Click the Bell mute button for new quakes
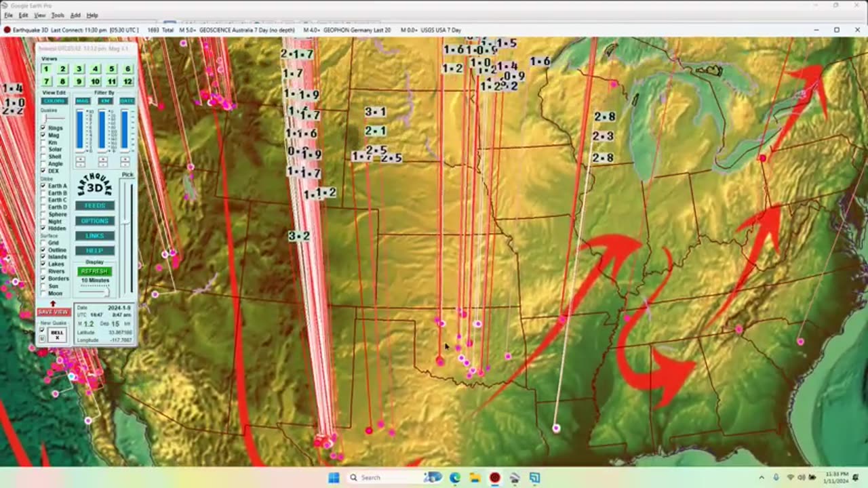 pyautogui.click(x=58, y=334)
